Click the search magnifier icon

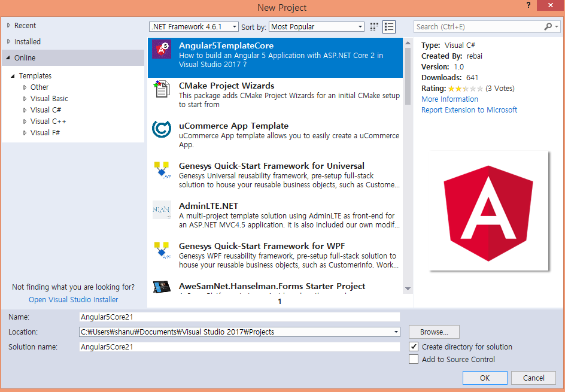(x=548, y=26)
